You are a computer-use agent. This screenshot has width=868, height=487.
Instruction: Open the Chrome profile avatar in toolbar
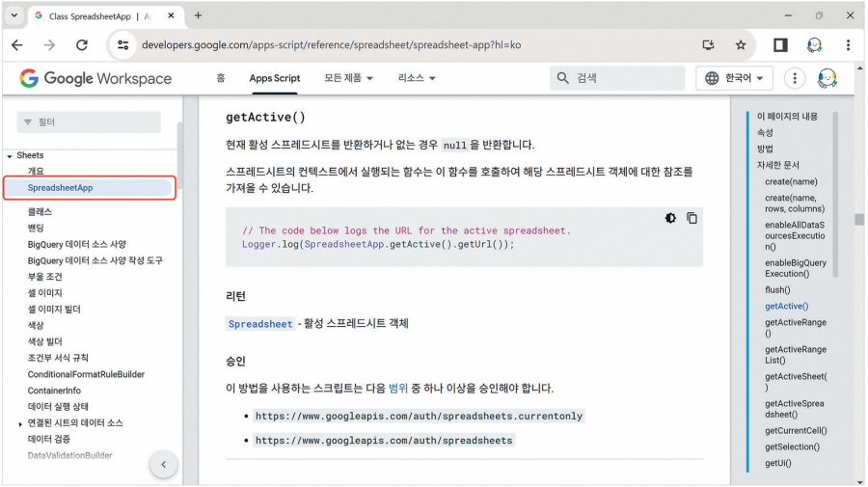coord(814,45)
